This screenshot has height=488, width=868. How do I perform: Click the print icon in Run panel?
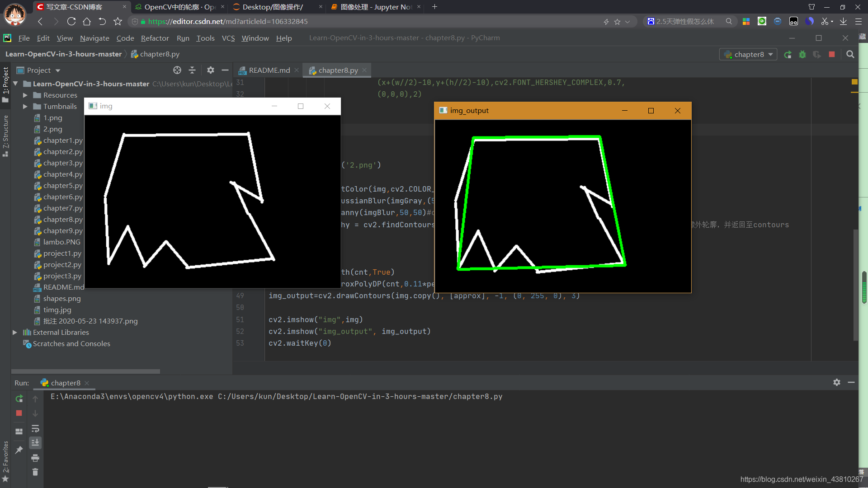[x=35, y=458]
